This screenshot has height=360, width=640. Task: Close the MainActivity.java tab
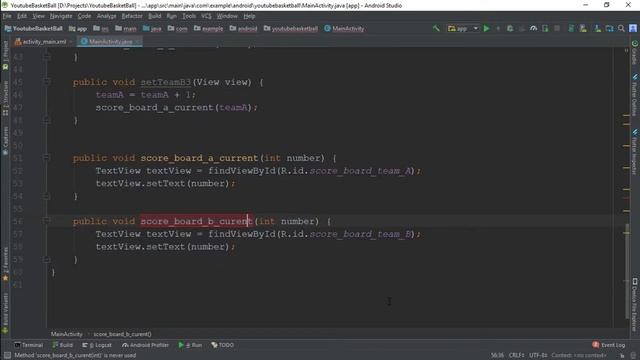pos(137,42)
